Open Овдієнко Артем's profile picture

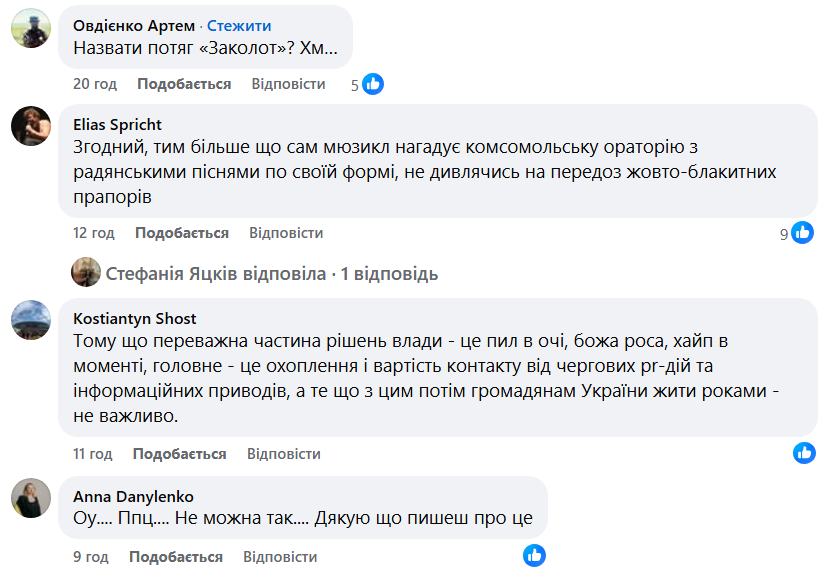pos(30,29)
